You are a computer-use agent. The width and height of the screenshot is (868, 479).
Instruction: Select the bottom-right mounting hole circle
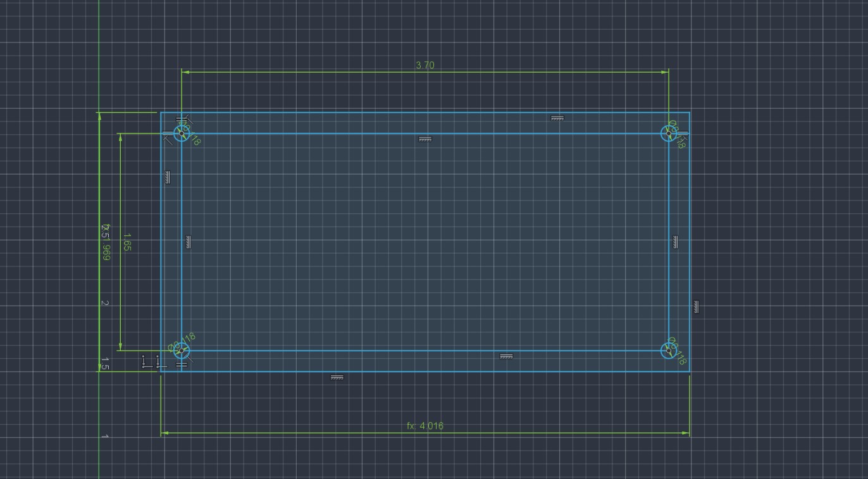point(669,350)
